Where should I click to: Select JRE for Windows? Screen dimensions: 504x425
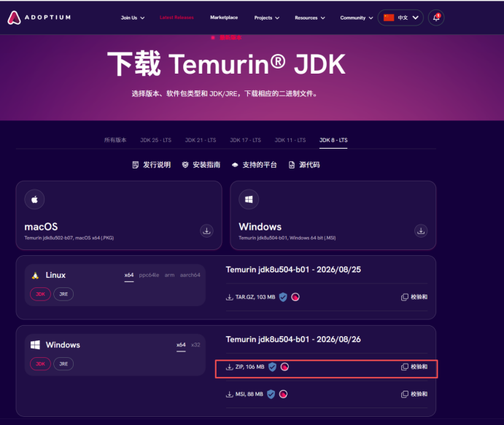(x=63, y=364)
